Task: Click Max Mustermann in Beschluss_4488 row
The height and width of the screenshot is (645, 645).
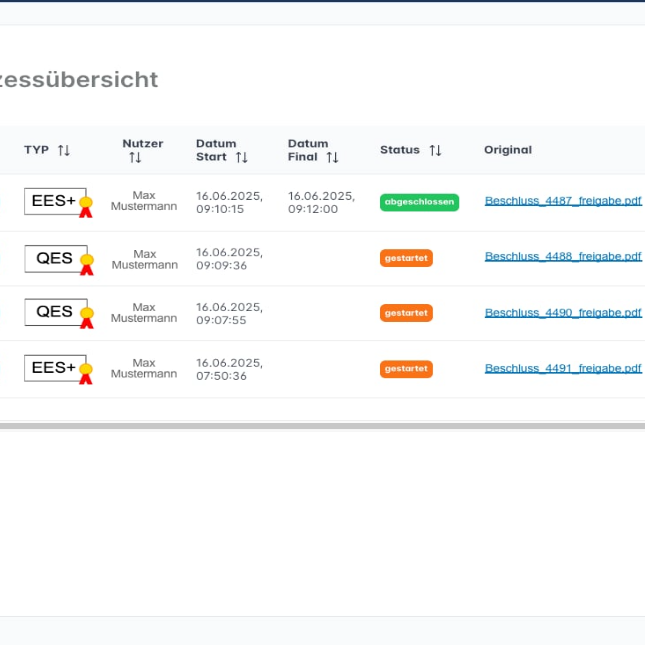Action: coord(145,260)
